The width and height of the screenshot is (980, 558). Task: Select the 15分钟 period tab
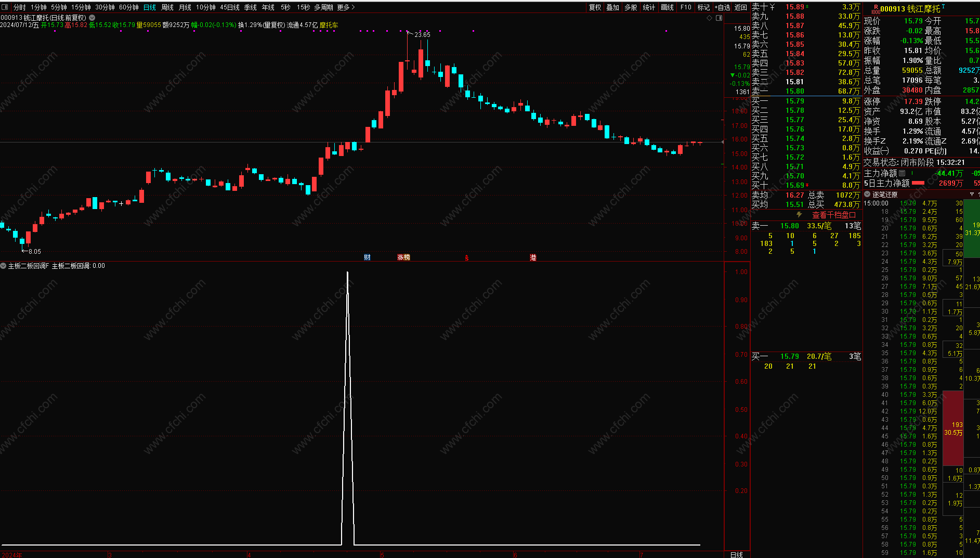(x=81, y=7)
